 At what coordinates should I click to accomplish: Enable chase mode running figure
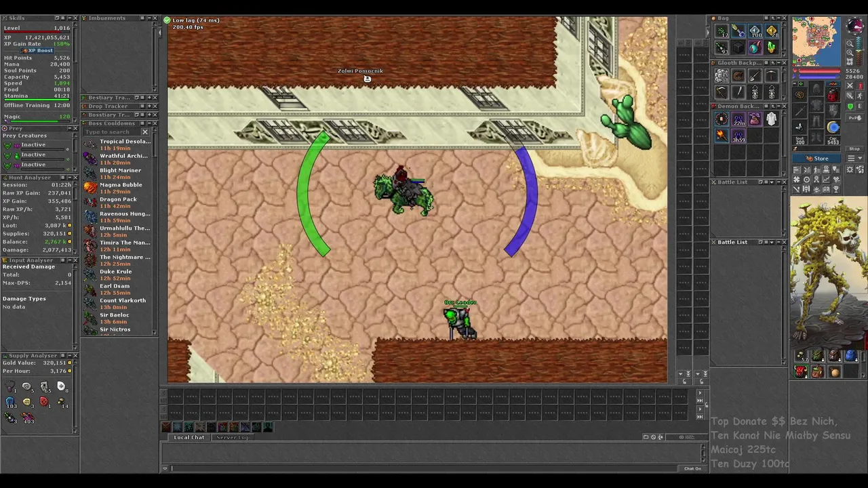[x=860, y=96]
